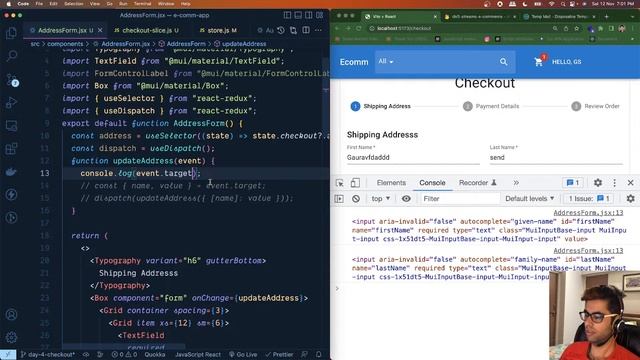Activate the DevTools inspect element picker
The height and width of the screenshot is (360, 640).
point(340,183)
